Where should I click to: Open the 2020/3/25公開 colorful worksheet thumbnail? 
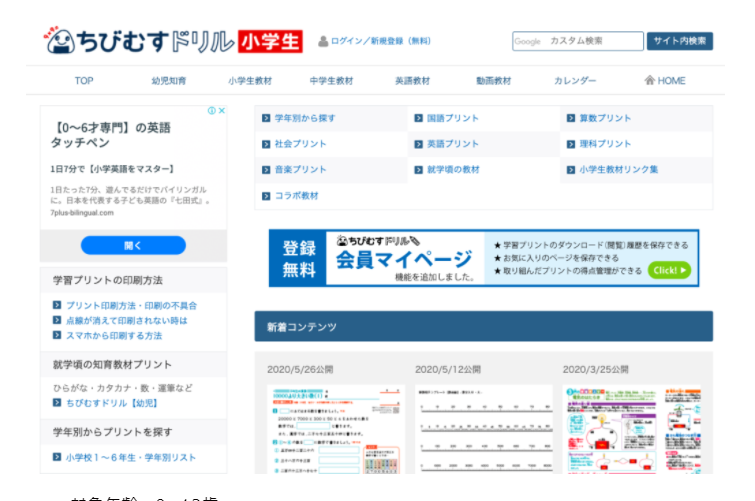632,429
